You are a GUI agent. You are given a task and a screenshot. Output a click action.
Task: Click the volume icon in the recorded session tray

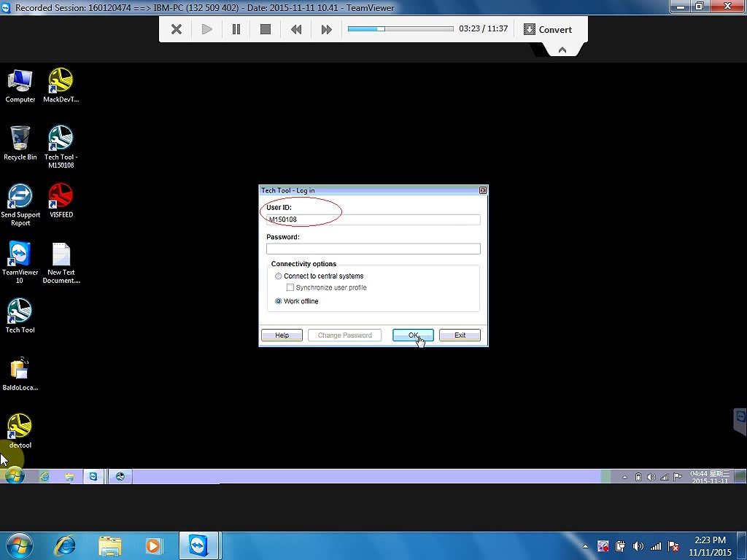[x=651, y=477]
